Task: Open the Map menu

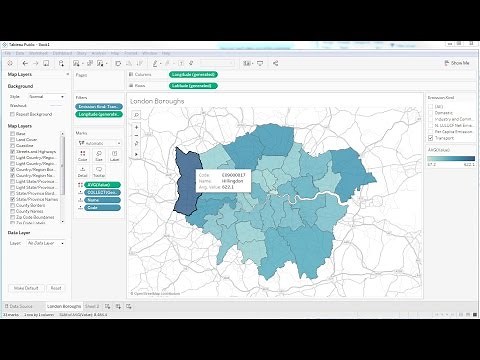Action: tap(115, 53)
